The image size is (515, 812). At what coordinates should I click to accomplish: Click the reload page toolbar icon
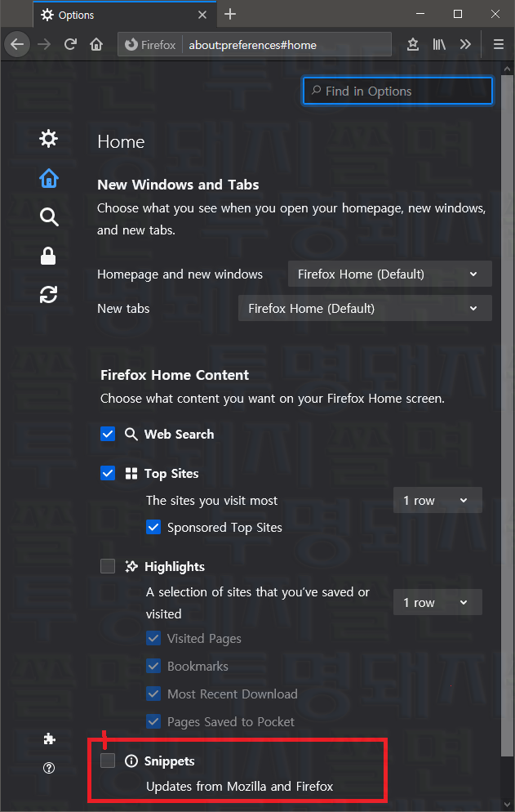tap(70, 45)
